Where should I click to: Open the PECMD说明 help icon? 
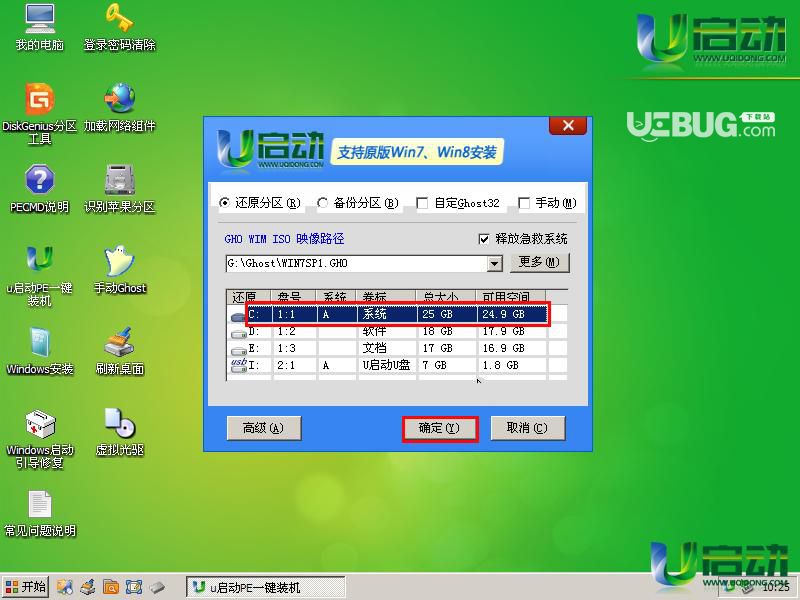pyautogui.click(x=39, y=188)
